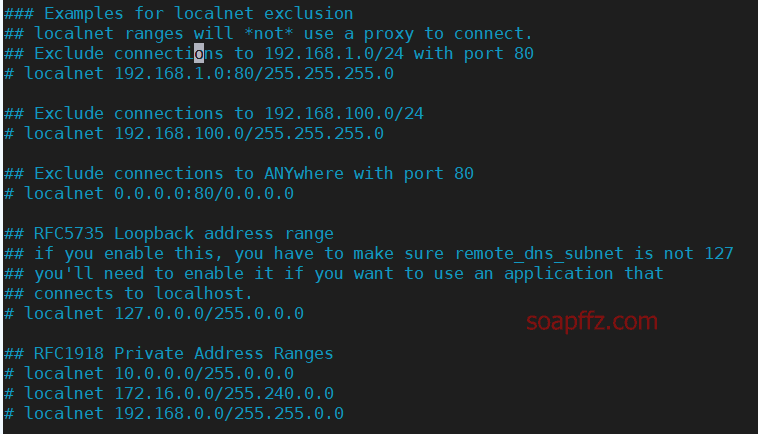
Task: Click '172.16.0.0/255.240.0.0' localnet entry
Action: click(224, 393)
